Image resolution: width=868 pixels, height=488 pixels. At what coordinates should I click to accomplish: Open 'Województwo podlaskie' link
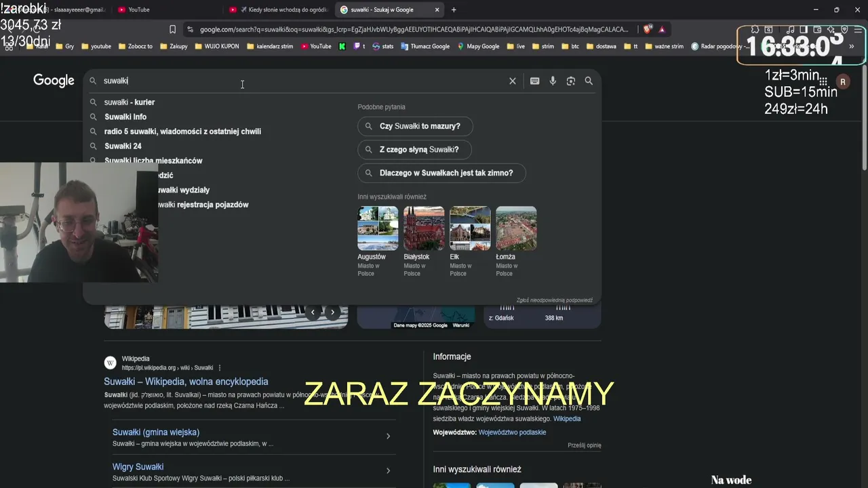(x=512, y=432)
